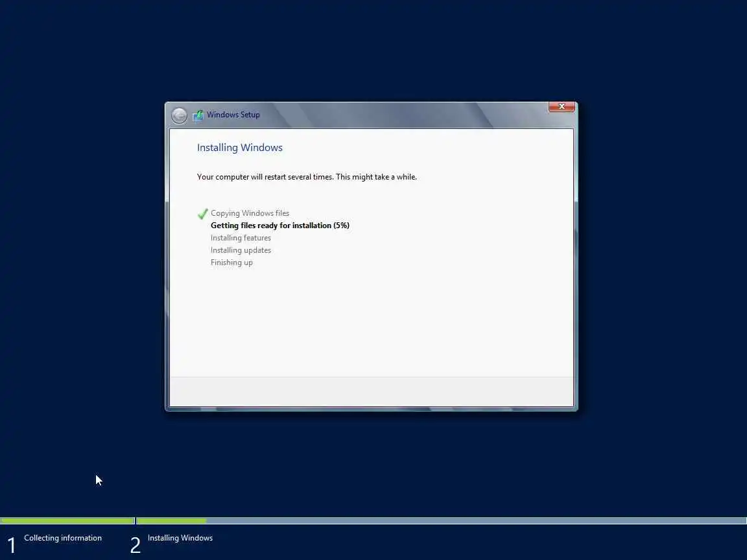This screenshot has width=747, height=560.
Task: Select Getting files ready for installation (5%)
Action: [x=279, y=226]
